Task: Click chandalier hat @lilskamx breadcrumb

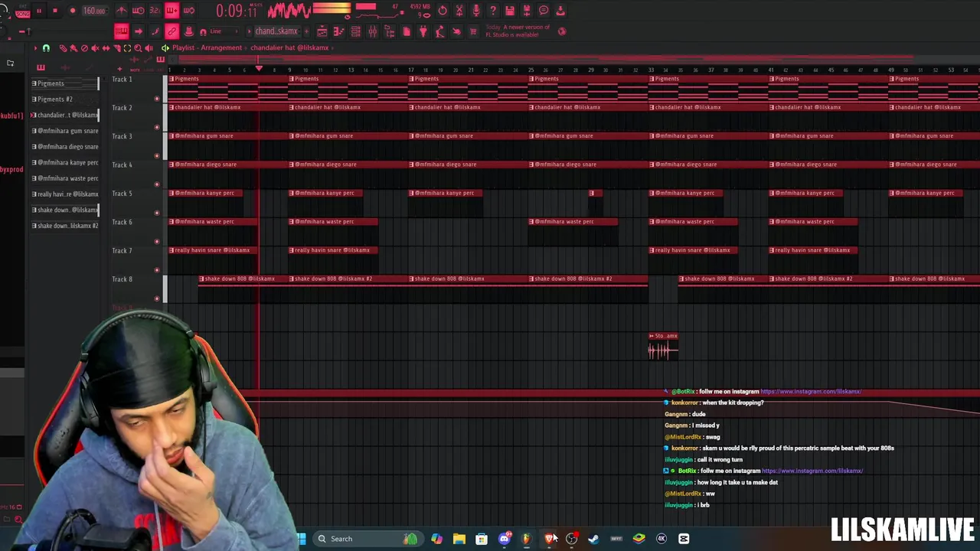Action: click(289, 47)
